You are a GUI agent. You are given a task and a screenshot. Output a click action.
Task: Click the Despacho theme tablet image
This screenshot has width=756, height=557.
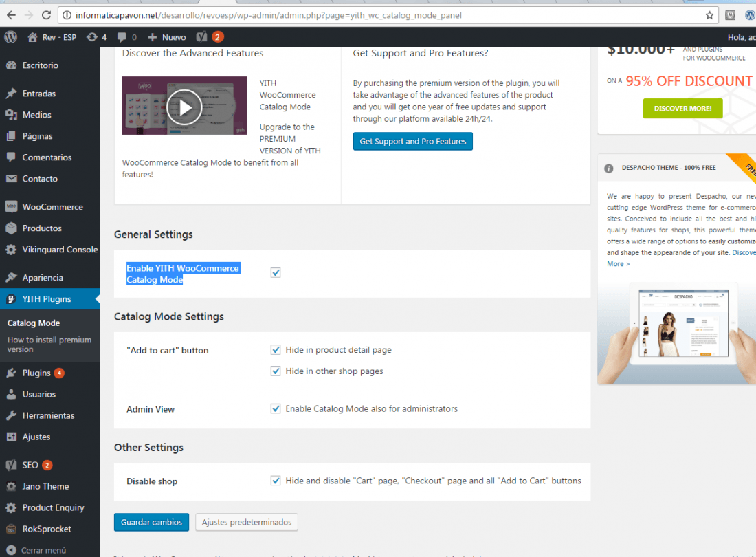(x=676, y=333)
